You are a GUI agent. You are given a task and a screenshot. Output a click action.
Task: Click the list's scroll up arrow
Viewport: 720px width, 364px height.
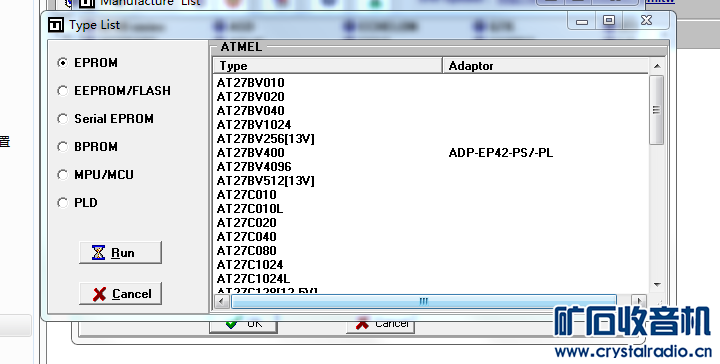pos(657,66)
